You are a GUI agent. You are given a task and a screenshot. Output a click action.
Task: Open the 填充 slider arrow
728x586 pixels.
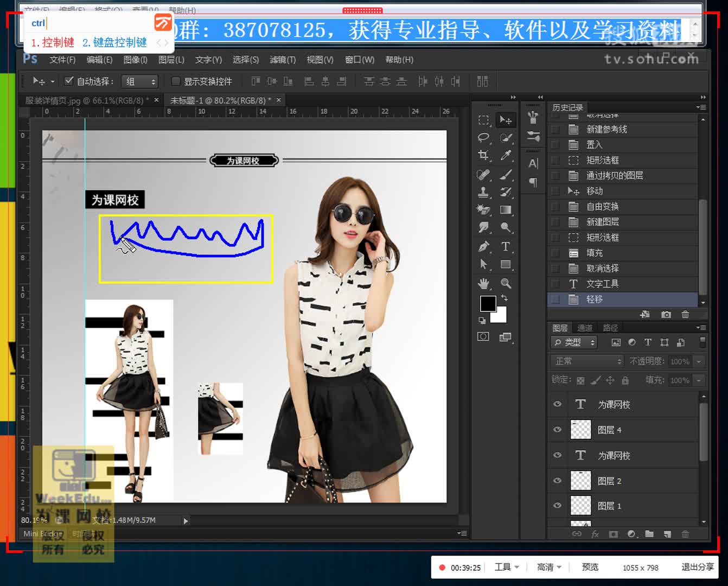(699, 380)
